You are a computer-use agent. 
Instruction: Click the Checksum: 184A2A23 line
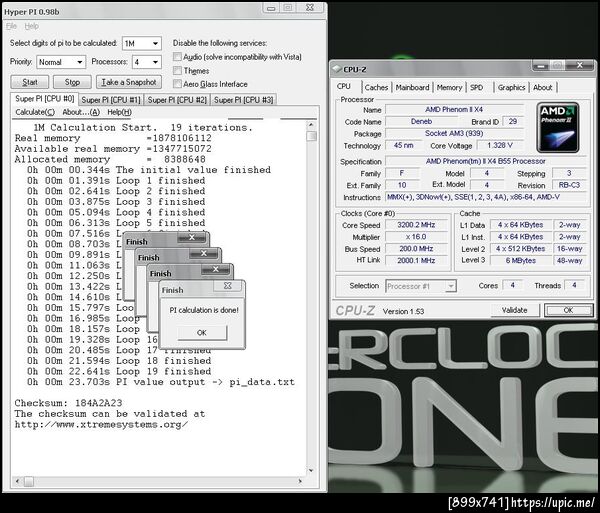pos(68,403)
